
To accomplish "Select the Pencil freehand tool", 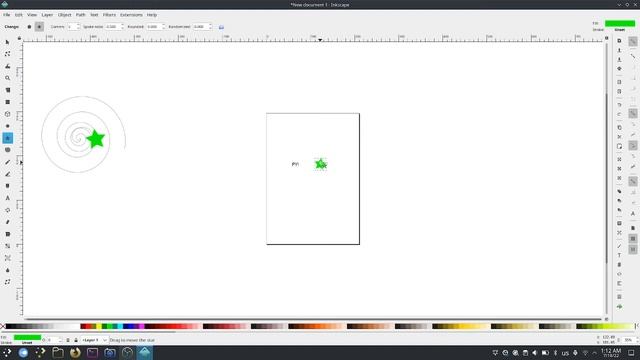I will (x=7, y=162).
